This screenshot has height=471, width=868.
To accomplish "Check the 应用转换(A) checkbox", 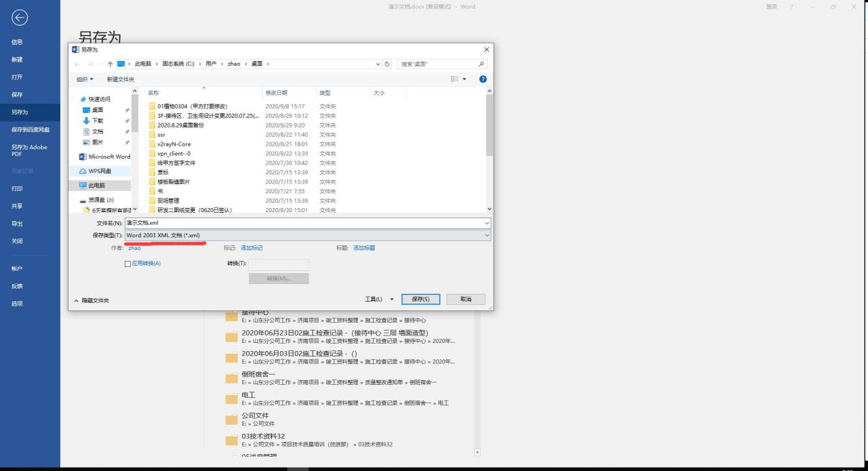I will coord(127,264).
